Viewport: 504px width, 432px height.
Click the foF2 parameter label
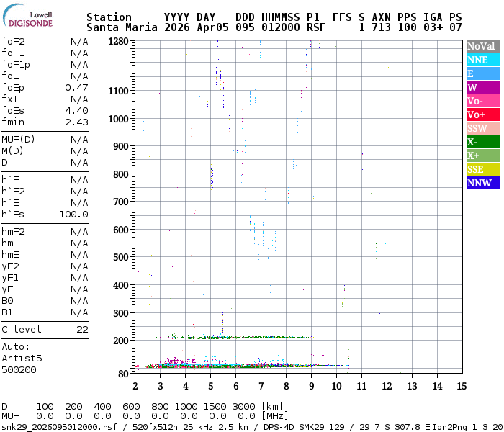click(13, 42)
